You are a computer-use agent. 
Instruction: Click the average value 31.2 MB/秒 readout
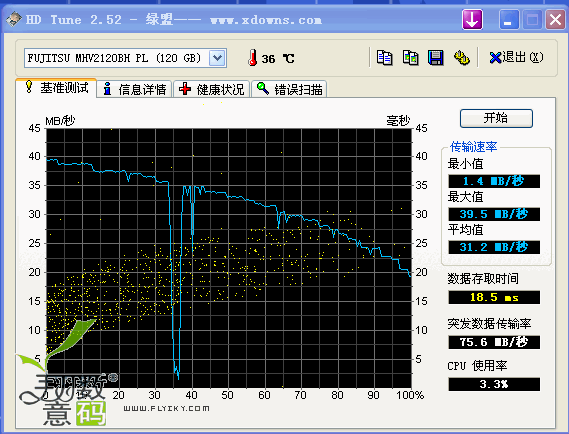tap(494, 247)
